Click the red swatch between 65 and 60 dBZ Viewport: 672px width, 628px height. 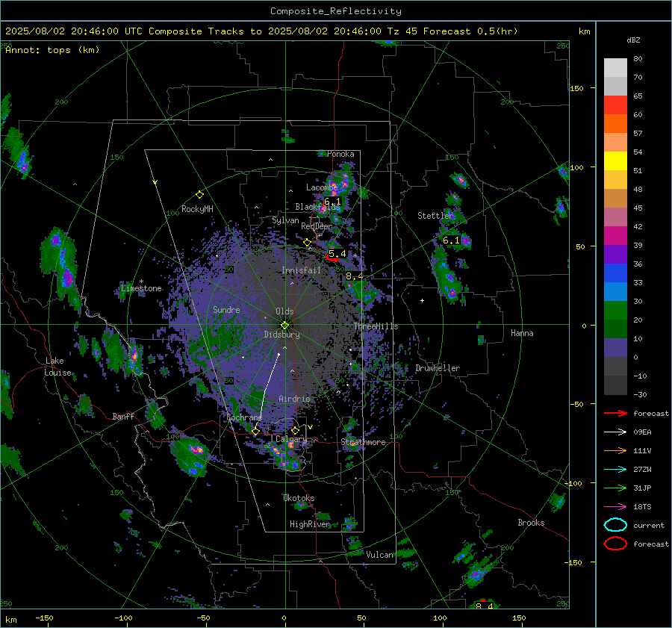(615, 105)
